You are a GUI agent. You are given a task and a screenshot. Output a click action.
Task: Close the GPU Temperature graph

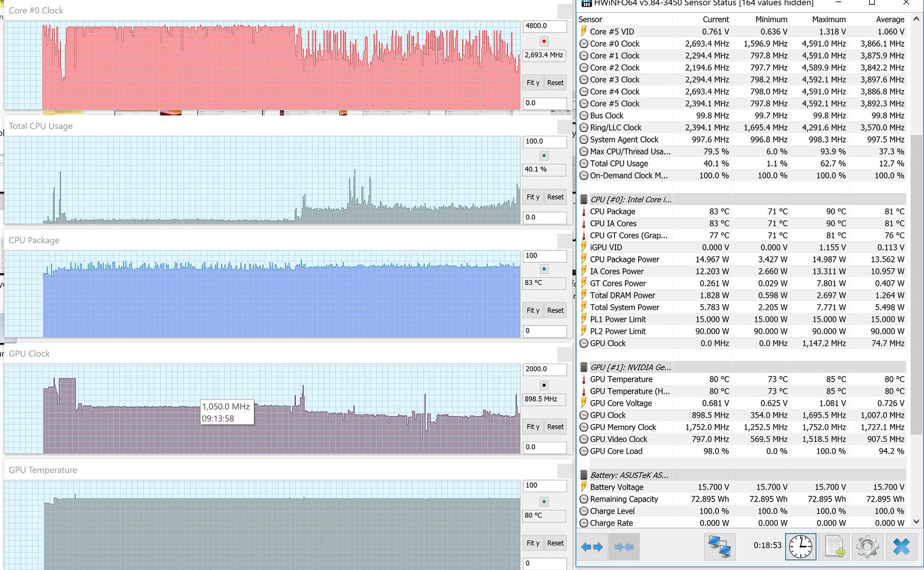[x=565, y=470]
